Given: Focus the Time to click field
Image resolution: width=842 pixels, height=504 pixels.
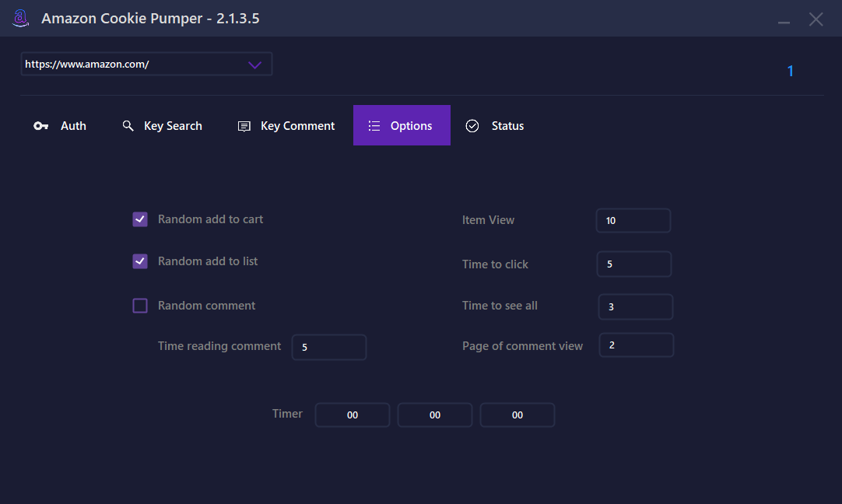Looking at the screenshot, I should [634, 264].
